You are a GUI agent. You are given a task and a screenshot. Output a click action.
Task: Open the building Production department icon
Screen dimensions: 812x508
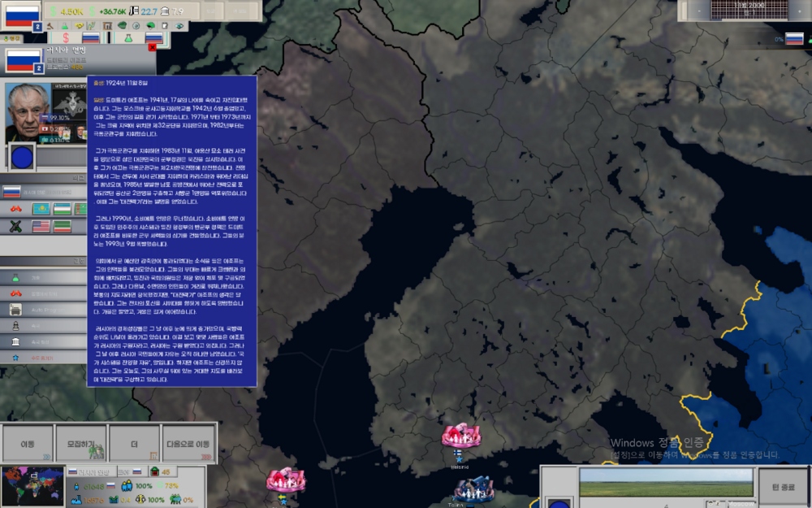tap(107, 25)
